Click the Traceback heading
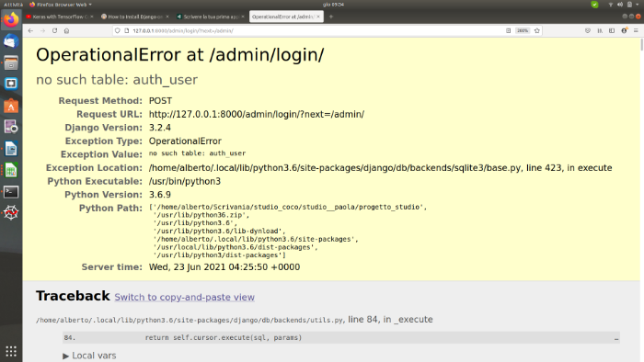 (73, 296)
